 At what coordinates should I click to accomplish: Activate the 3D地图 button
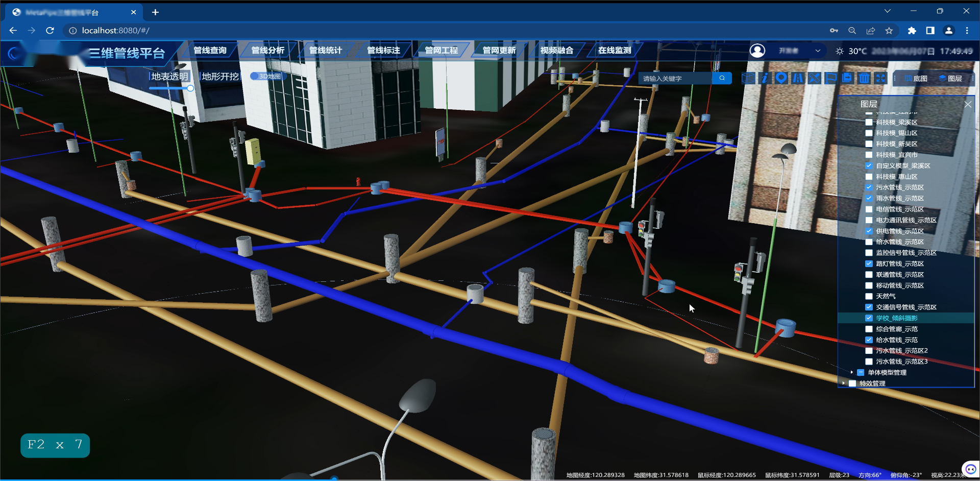(x=267, y=76)
